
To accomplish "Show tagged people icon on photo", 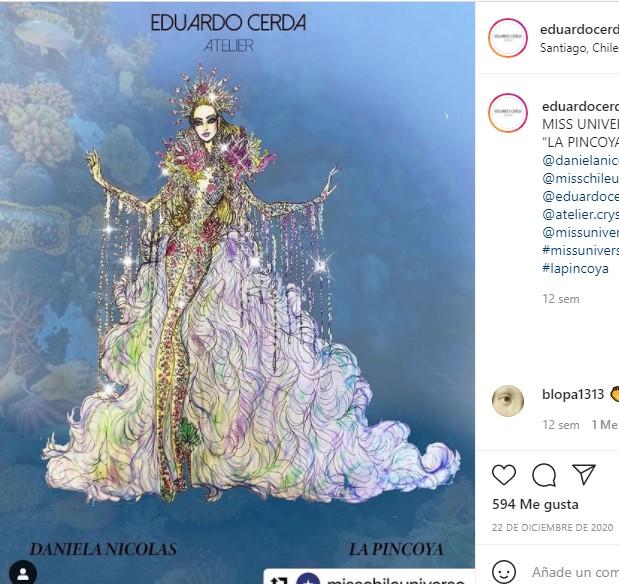I will coord(23,573).
